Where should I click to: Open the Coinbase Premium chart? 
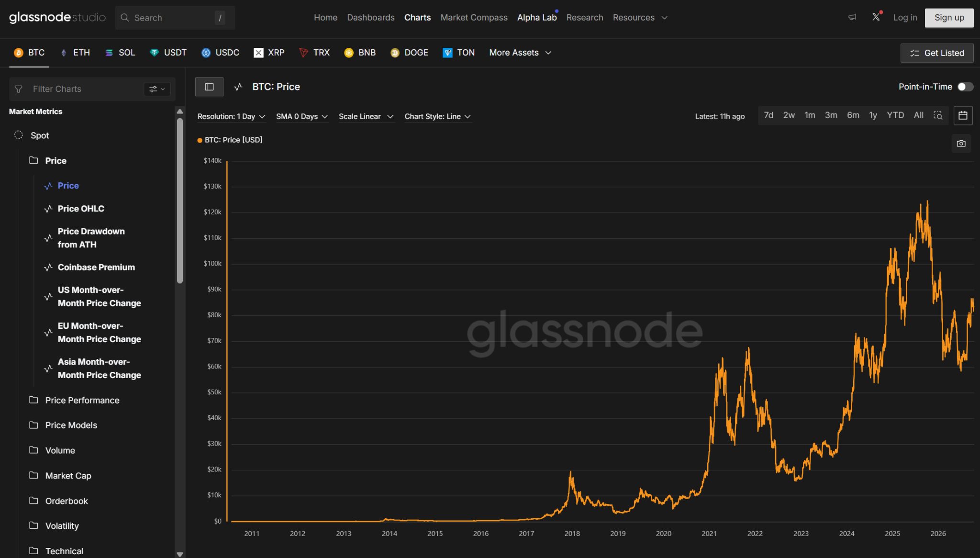click(96, 267)
